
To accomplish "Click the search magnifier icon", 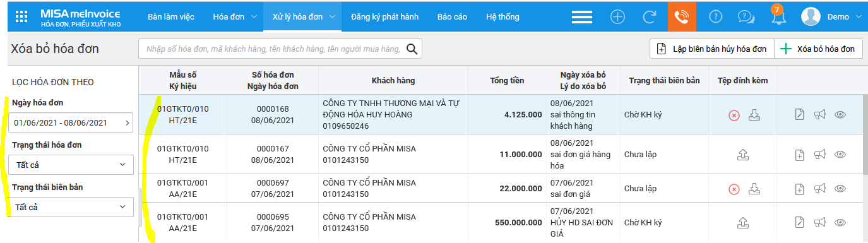I will click(x=412, y=49).
